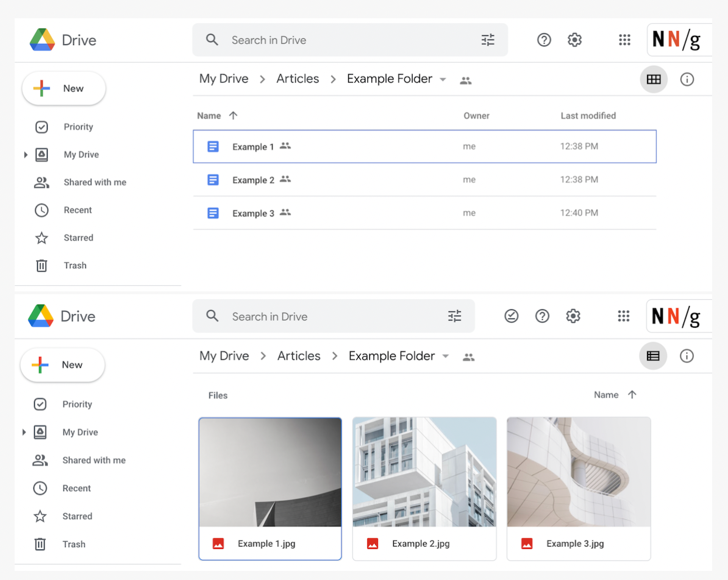
Task: Click Search in Drive field in upper window
Action: [x=350, y=40]
